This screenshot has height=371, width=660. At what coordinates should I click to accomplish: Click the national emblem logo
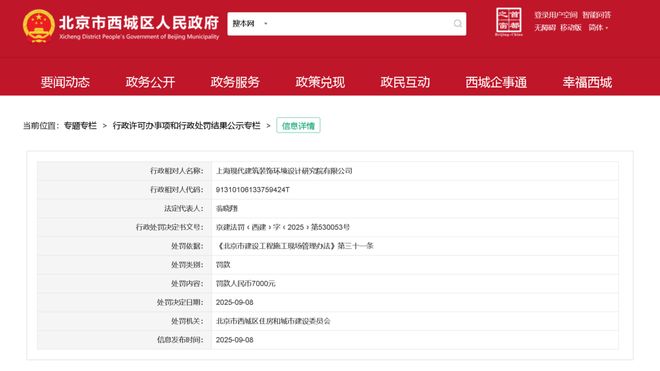coord(38,26)
